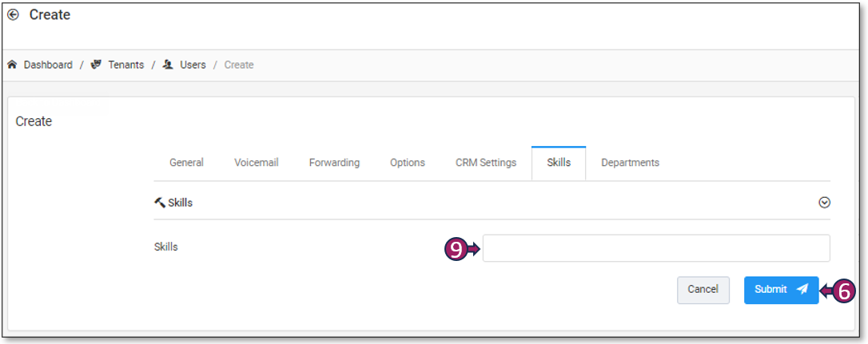Viewport: 868px width, 344px height.
Task: Open the General tab
Action: [x=186, y=163]
